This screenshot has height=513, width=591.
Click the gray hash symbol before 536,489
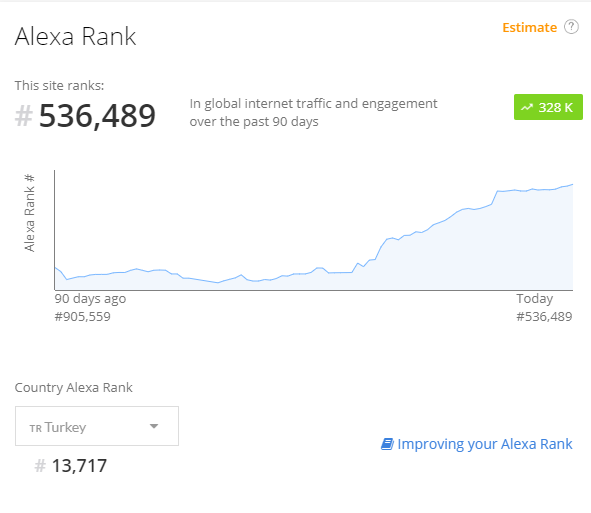coord(23,115)
